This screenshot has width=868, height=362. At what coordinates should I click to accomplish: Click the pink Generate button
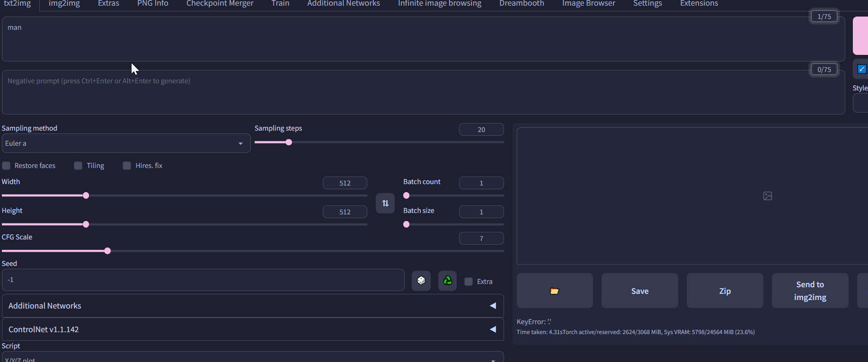pyautogui.click(x=860, y=36)
